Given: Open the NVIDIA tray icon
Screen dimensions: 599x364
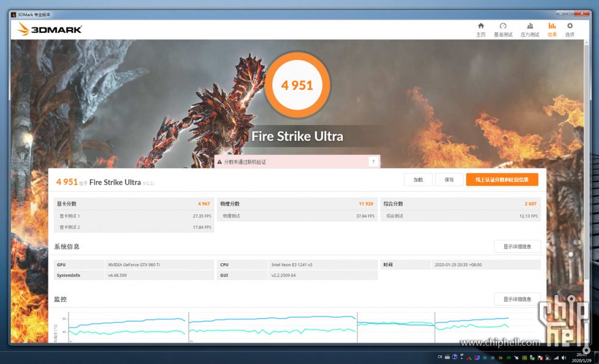Looking at the screenshot, I should (x=524, y=357).
